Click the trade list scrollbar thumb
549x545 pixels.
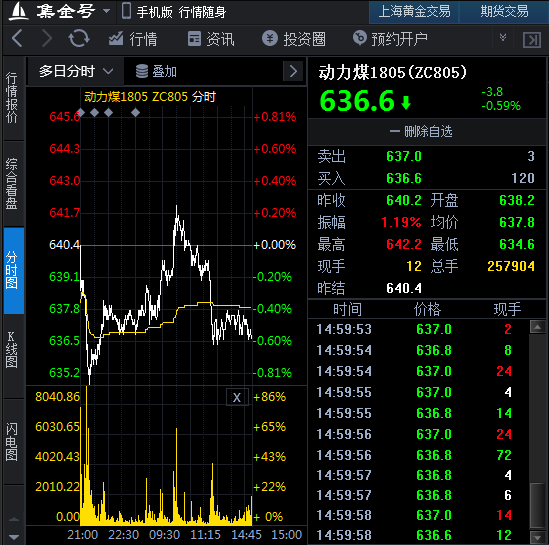pos(537,505)
